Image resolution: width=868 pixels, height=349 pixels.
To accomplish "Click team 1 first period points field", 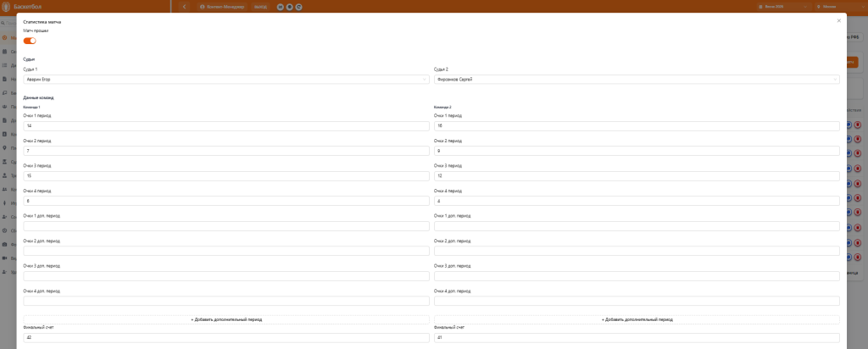I will click(x=226, y=126).
